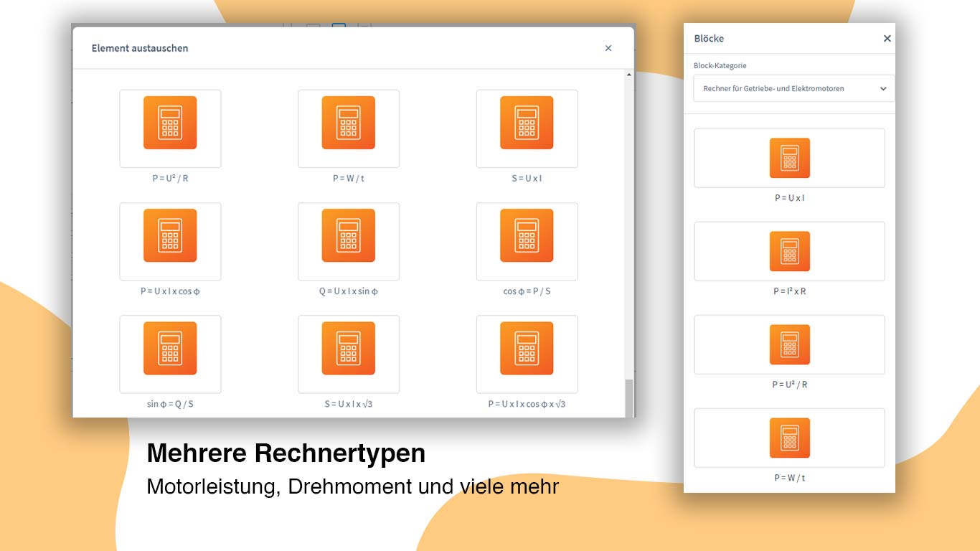Screen dimensions: 980x551
Task: Click the 'P = U x I x cos φ x √3' label
Action: point(527,404)
